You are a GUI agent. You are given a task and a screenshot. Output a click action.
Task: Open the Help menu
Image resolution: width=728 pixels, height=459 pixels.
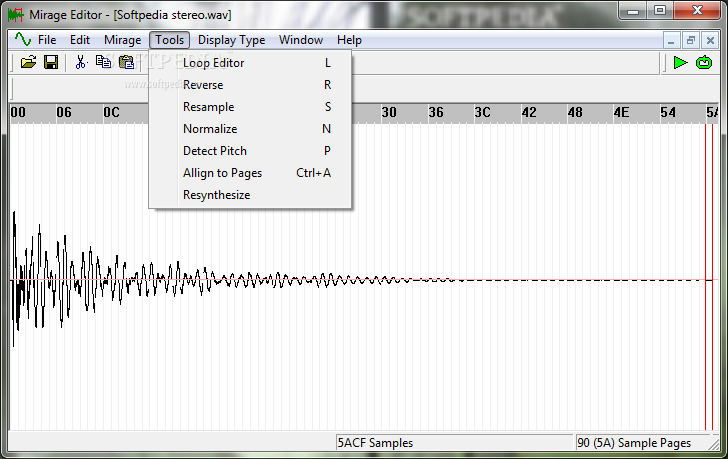point(349,40)
